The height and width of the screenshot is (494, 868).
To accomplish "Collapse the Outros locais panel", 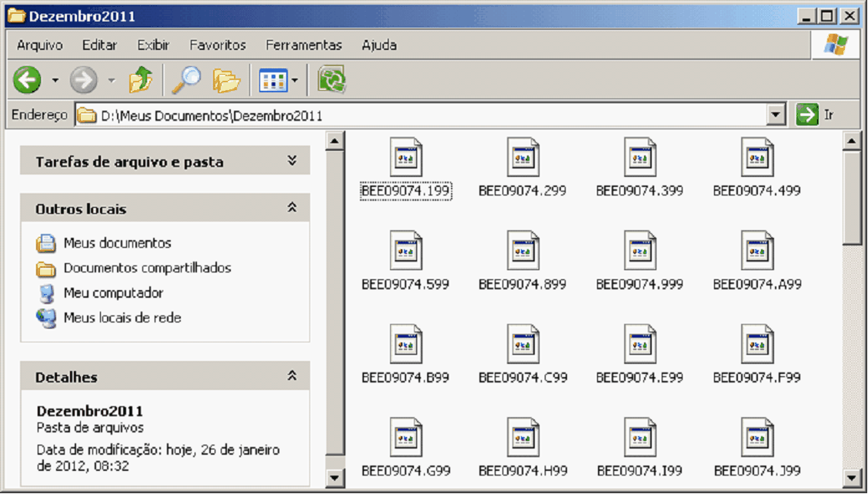I will coord(292,208).
